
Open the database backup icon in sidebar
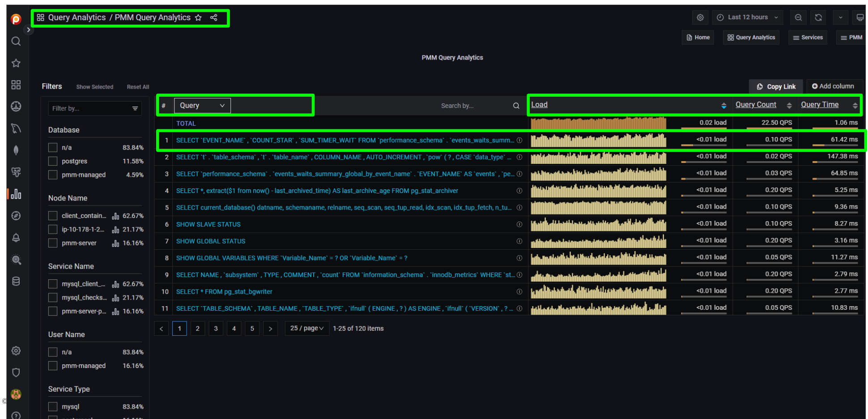click(16, 281)
